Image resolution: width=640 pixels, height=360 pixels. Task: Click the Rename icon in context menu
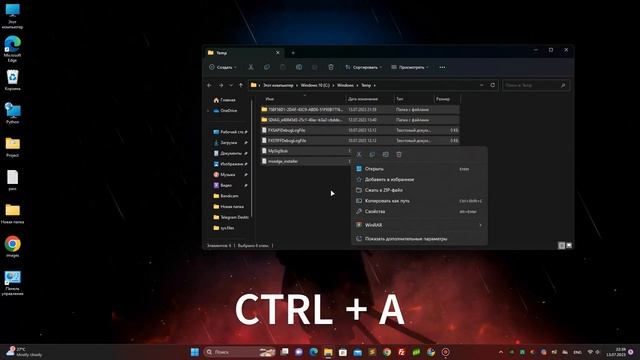coord(386,155)
